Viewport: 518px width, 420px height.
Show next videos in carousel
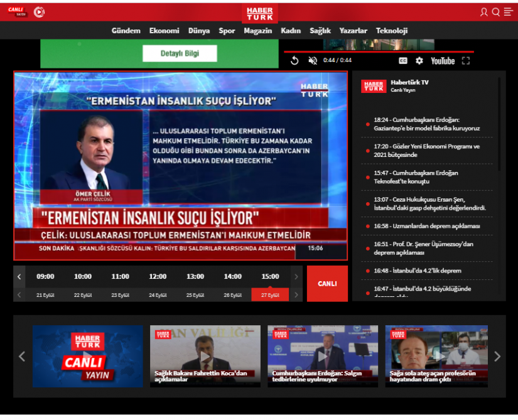tap(497, 356)
